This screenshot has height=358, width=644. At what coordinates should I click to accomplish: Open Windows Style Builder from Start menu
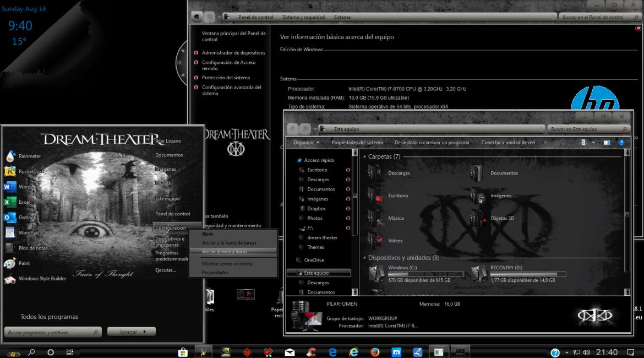point(42,279)
